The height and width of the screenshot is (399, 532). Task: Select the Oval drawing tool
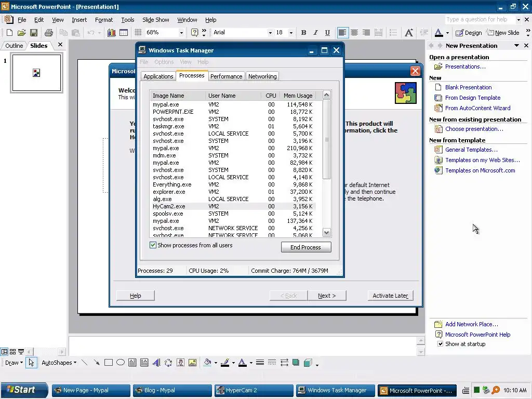click(x=121, y=363)
